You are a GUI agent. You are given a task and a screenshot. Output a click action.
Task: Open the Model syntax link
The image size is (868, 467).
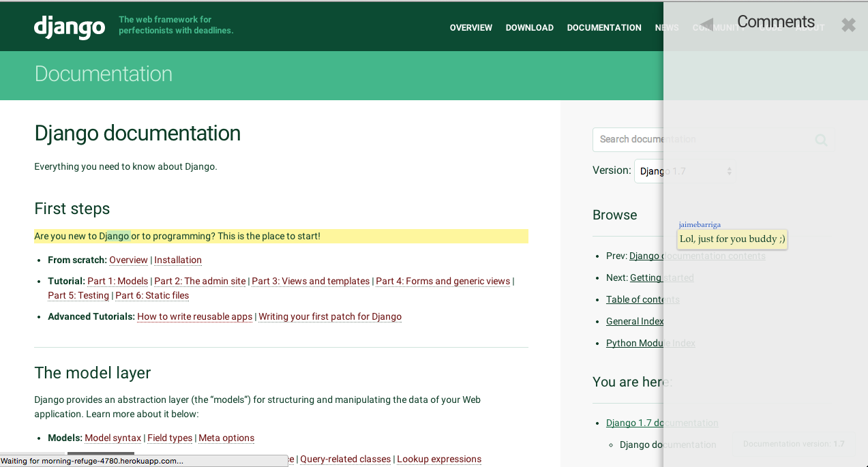[113, 438]
